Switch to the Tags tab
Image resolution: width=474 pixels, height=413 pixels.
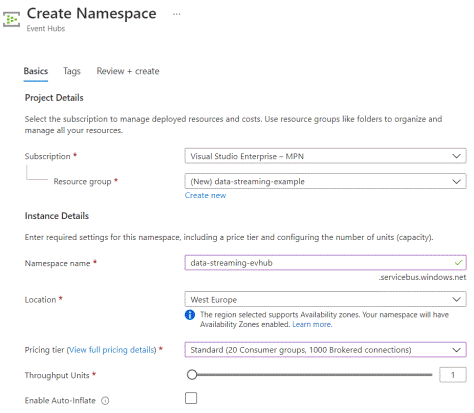click(72, 71)
